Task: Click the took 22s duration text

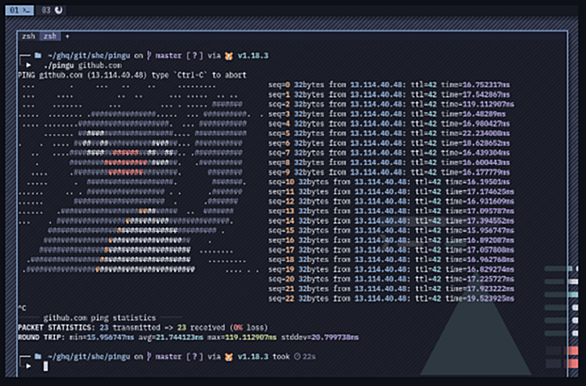Action: tap(294, 356)
